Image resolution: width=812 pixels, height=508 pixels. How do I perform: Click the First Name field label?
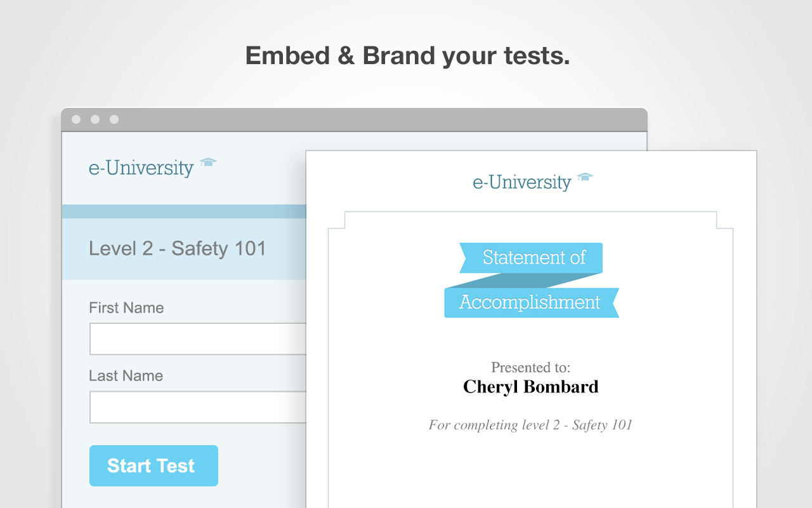(x=126, y=308)
